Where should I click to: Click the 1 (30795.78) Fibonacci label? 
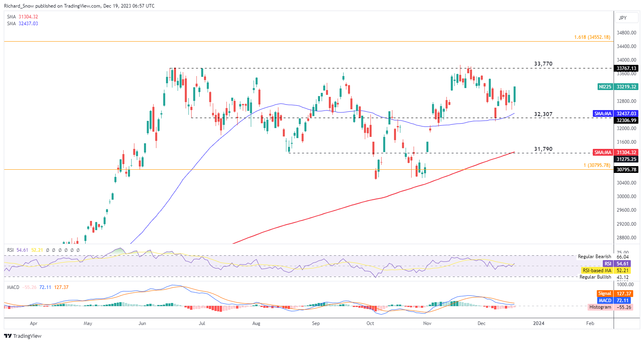tap(597, 165)
